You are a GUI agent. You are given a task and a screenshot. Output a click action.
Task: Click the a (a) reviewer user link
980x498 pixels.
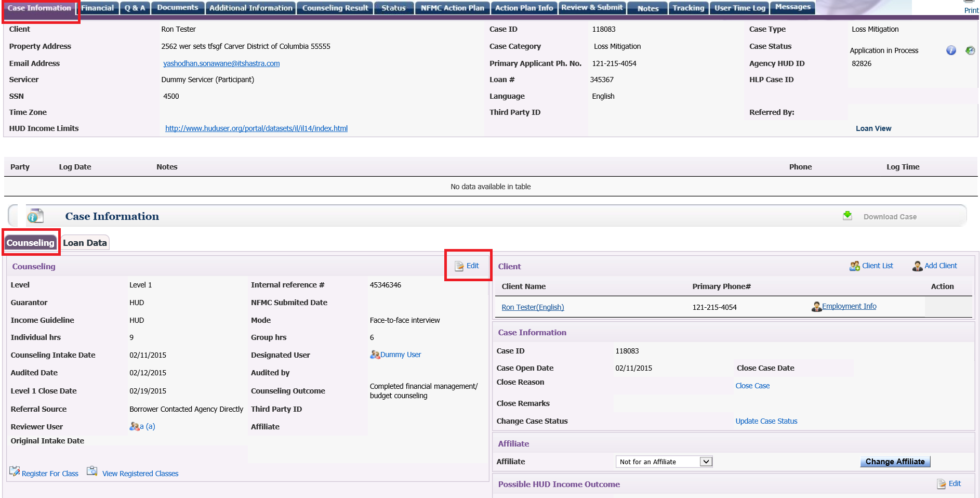pos(148,426)
